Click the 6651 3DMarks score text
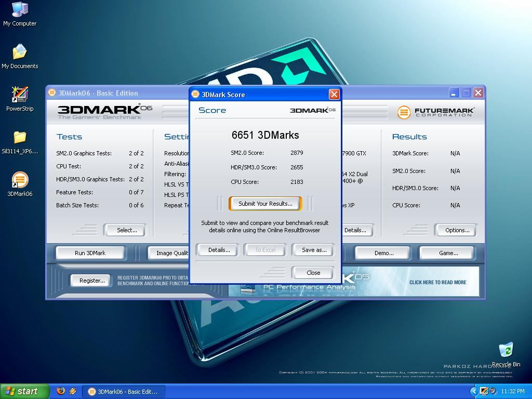 coord(265,135)
